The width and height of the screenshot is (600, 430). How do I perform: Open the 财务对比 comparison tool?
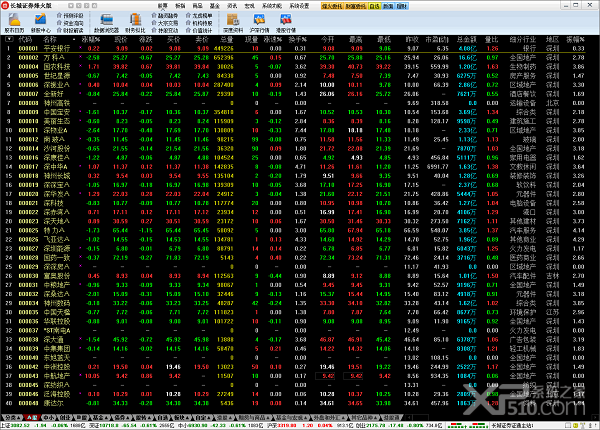pos(135,23)
